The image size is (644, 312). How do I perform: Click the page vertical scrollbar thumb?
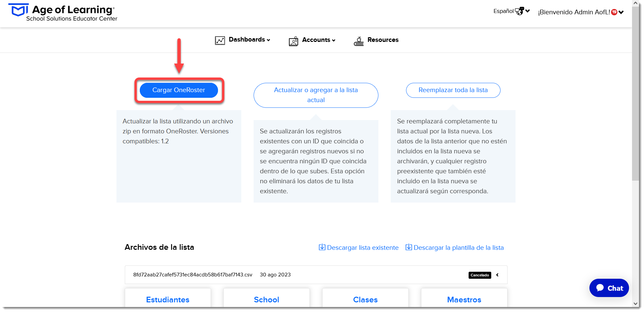coord(636,93)
